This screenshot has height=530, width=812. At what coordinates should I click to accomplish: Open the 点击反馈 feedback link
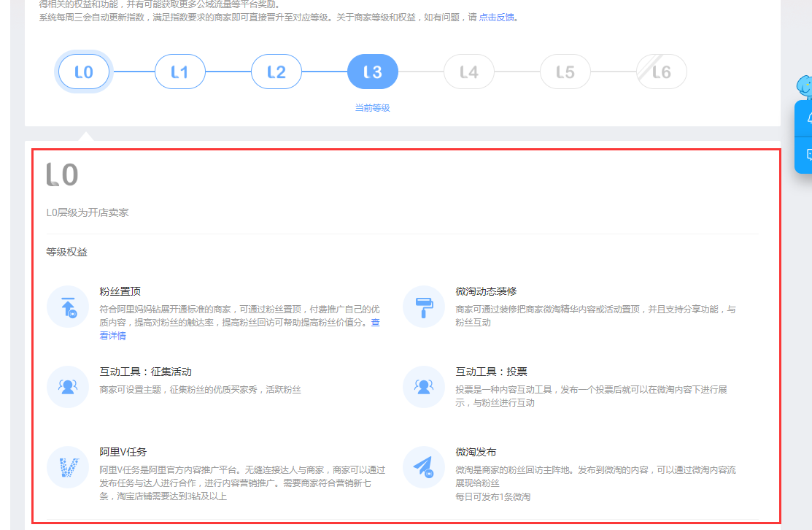tap(497, 18)
